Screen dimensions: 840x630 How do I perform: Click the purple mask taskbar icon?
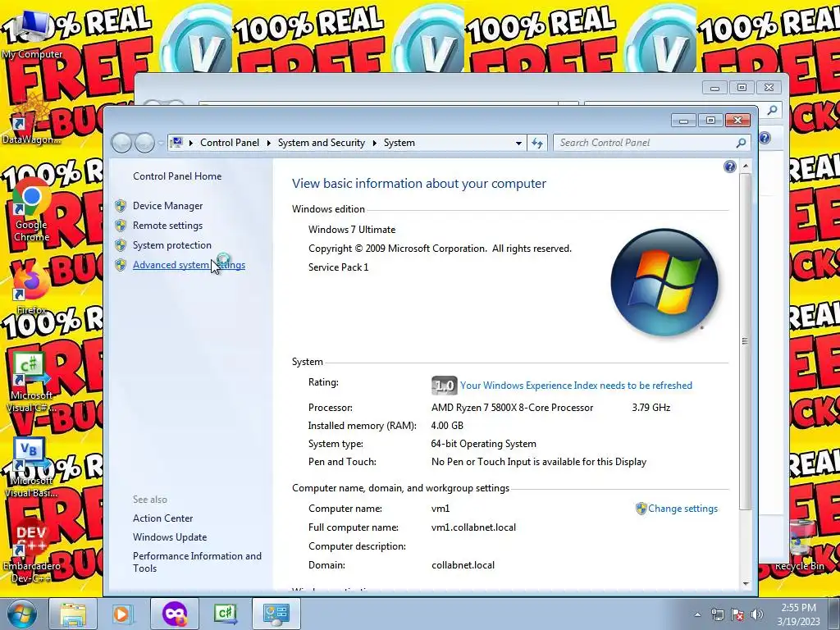coord(175,614)
